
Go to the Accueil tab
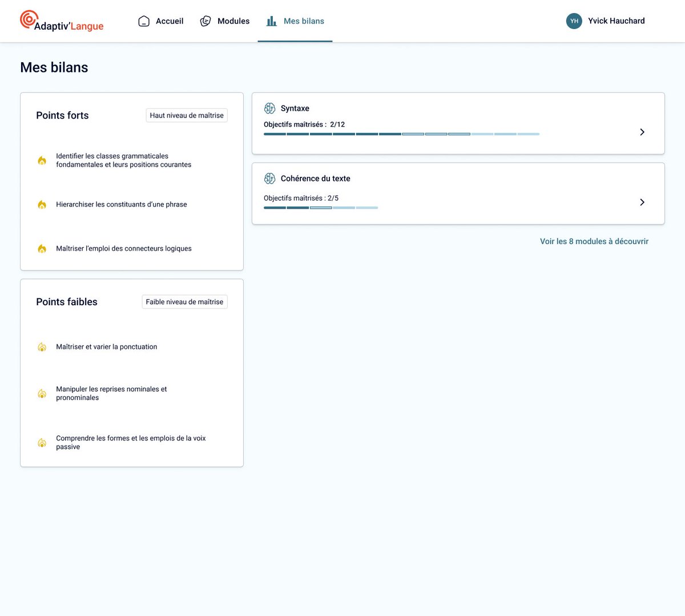click(161, 21)
